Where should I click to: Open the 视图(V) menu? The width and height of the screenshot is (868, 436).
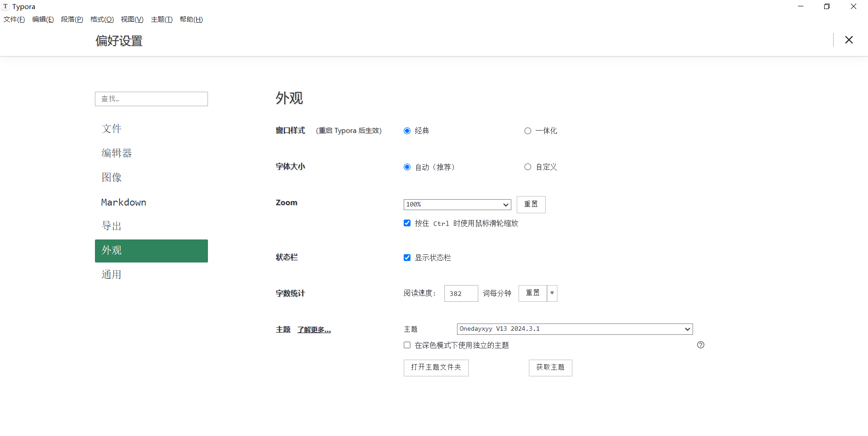(x=132, y=19)
